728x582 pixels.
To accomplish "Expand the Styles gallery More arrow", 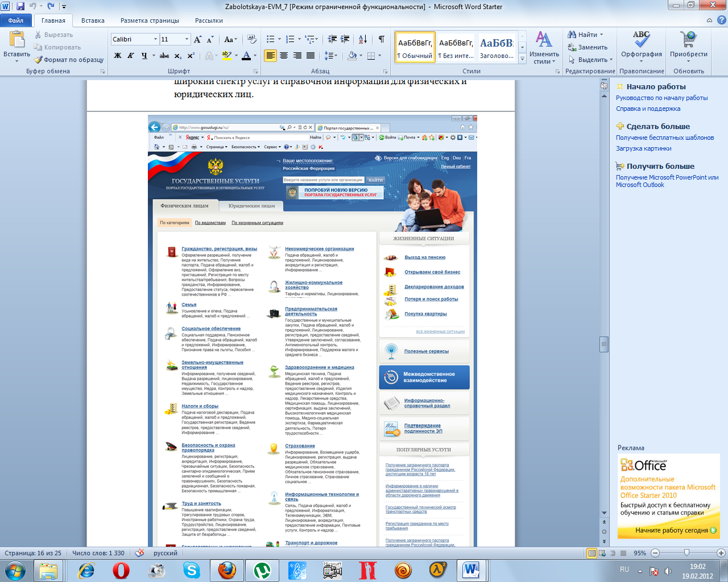I will click(x=522, y=59).
